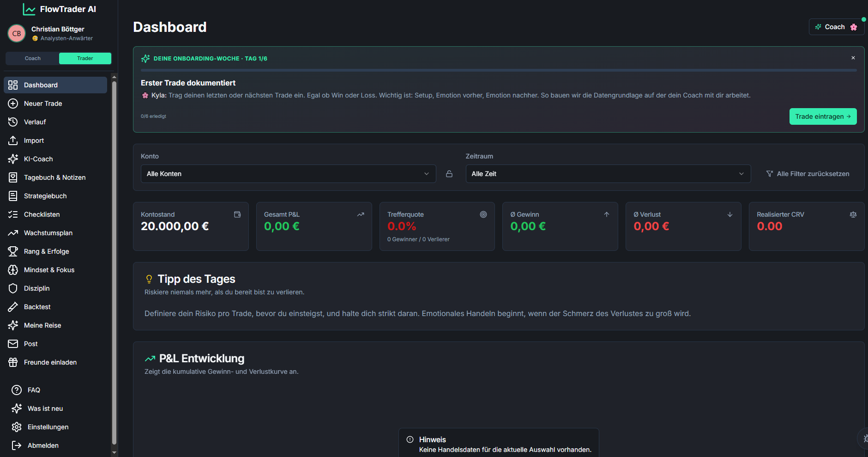Click the onboarding progress bar
Screen dimensions: 868x457
click(499, 70)
